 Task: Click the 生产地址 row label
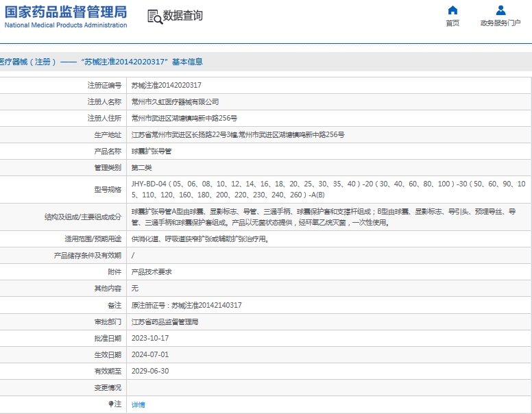[108, 135]
